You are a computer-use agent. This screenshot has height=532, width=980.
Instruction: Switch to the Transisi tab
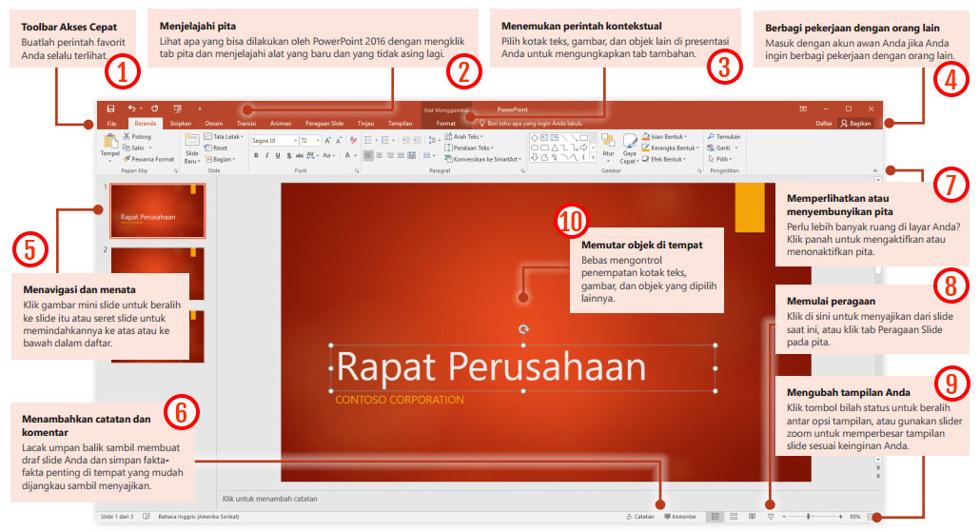pyautogui.click(x=246, y=123)
